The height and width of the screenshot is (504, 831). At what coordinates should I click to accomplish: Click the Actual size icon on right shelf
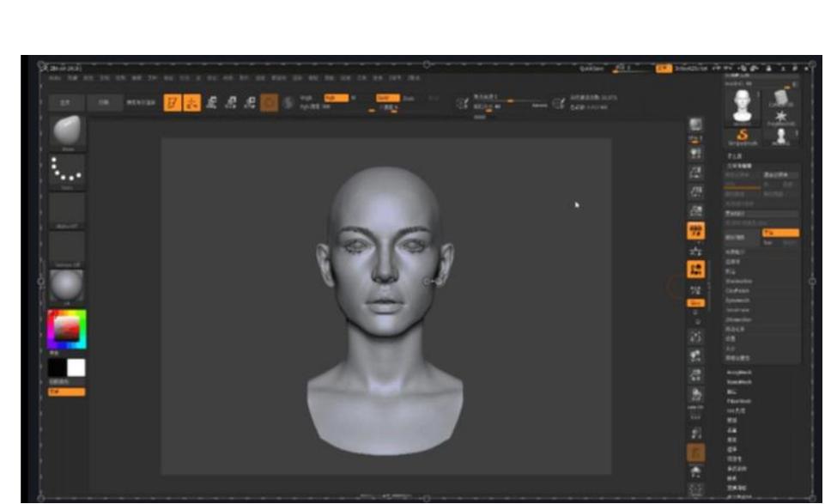(x=696, y=192)
